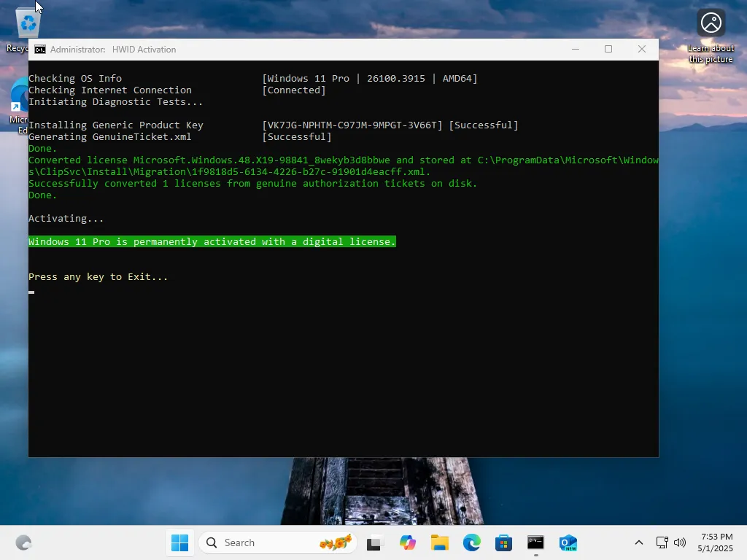The width and height of the screenshot is (747, 560).
Task: Open the clock and date flyout
Action: click(x=715, y=542)
